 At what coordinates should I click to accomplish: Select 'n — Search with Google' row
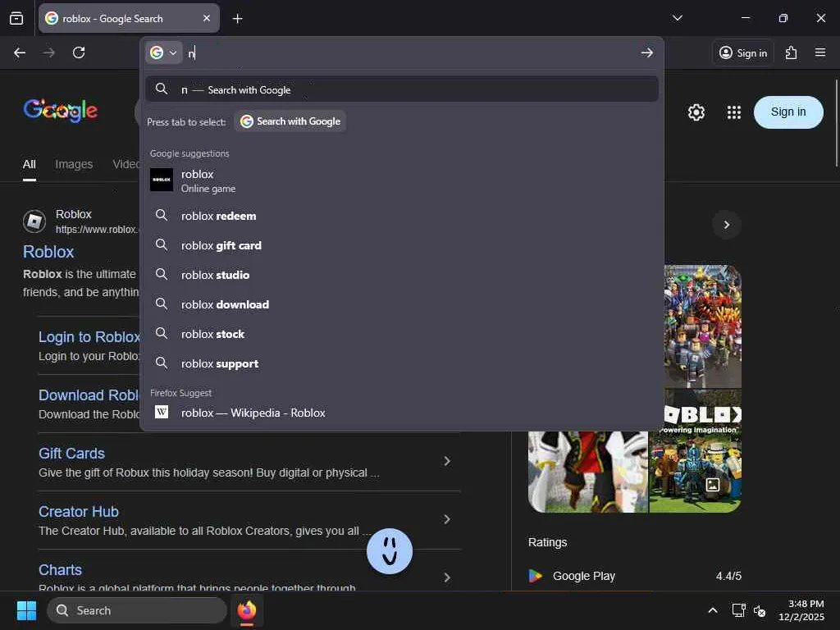pyautogui.click(x=402, y=89)
